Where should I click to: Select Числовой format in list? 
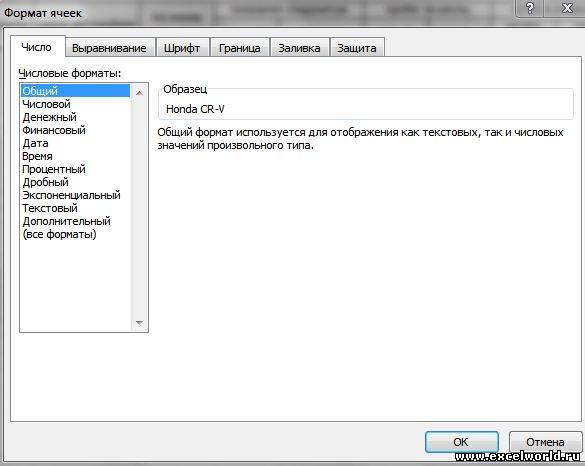tap(46, 104)
